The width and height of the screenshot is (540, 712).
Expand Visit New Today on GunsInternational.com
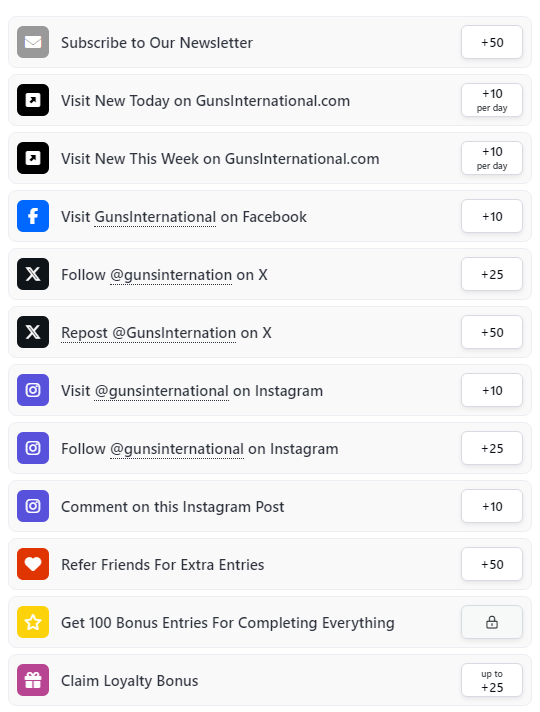coord(270,100)
